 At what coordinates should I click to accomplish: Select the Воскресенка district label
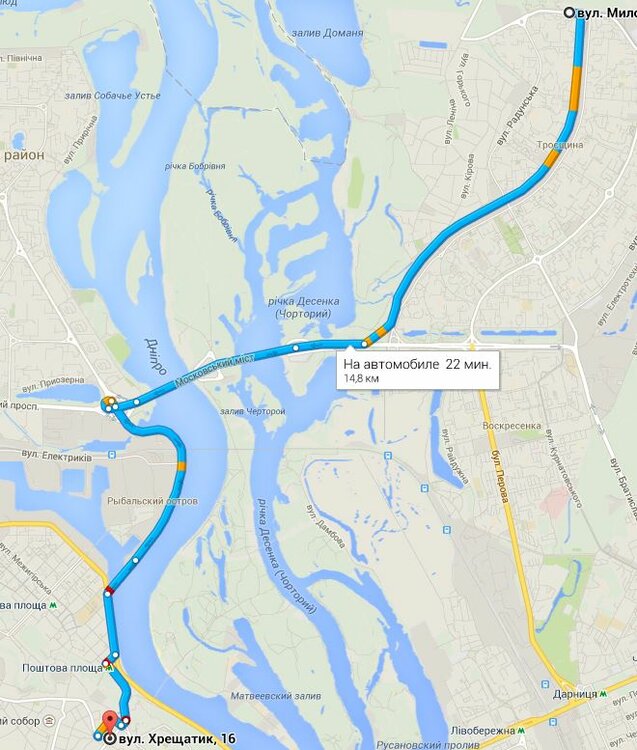512,425
